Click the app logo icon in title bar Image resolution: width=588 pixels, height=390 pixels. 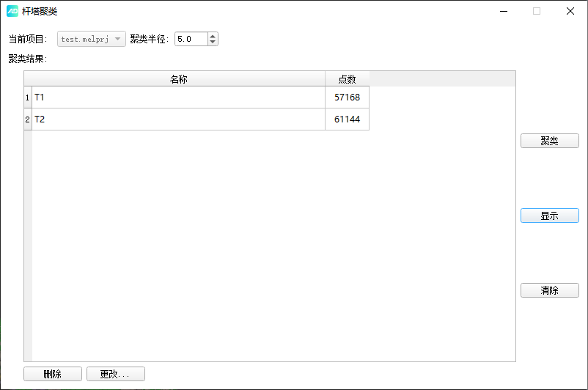[x=12, y=11]
